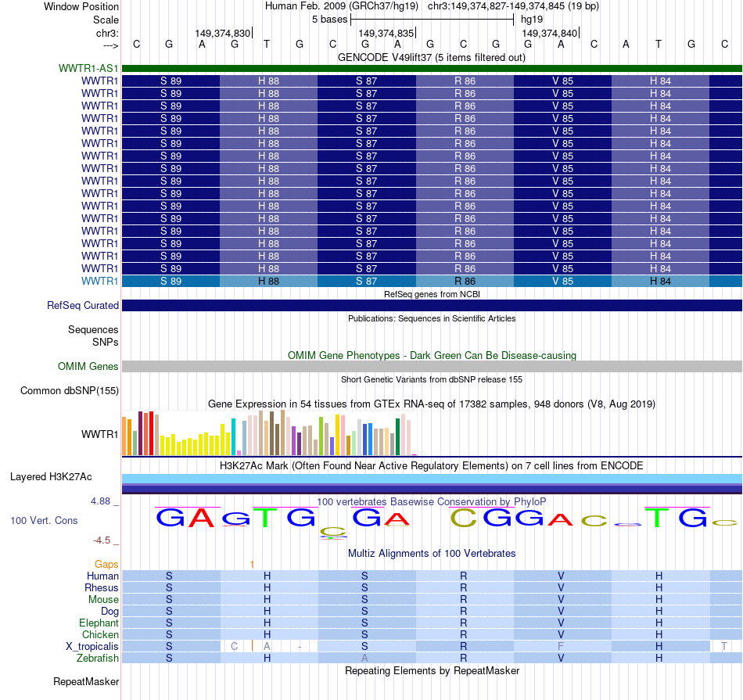The width and height of the screenshot is (743, 700).
Task: Click the OMIM Genes label
Action: pos(88,366)
